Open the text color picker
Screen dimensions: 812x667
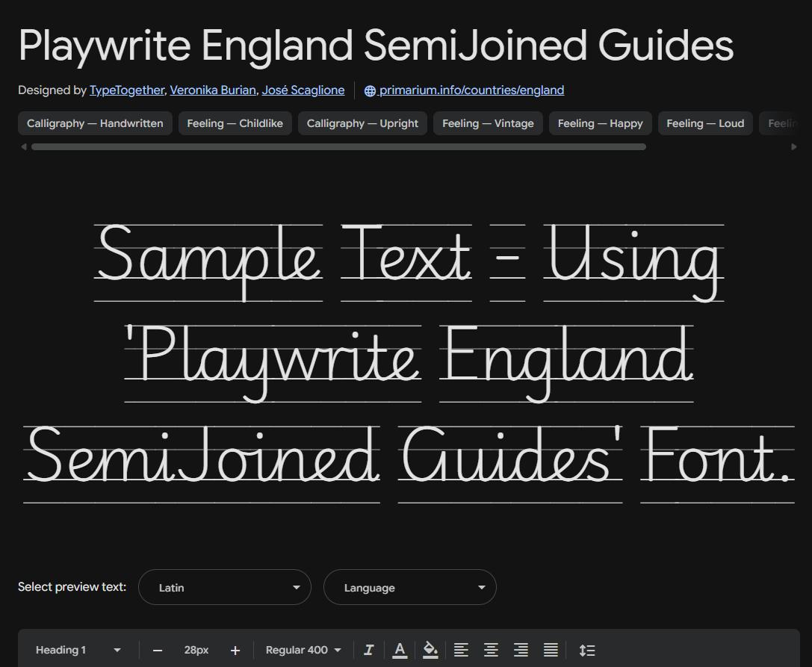[x=399, y=650]
